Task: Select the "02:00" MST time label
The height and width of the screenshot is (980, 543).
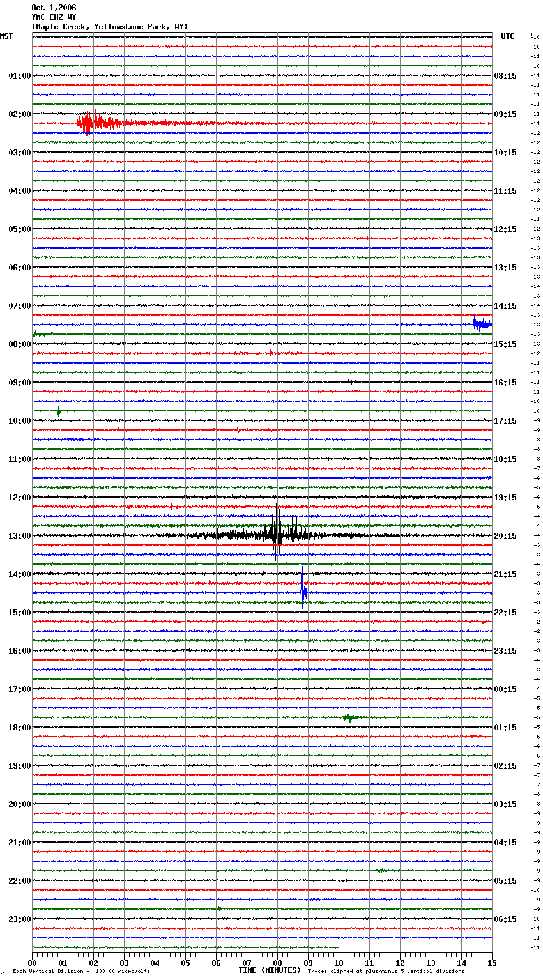Action: (x=20, y=114)
